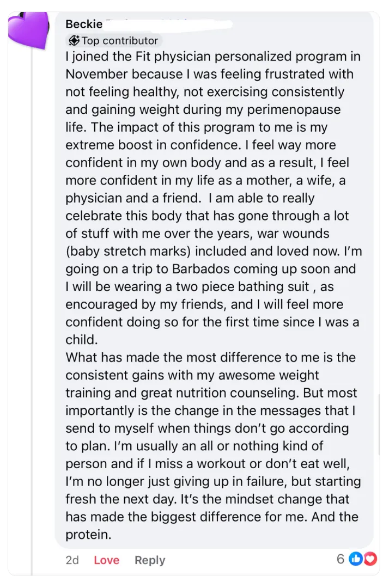Click "(baby stretch marks)" in the comment
The width and height of the screenshot is (389, 588).
tap(128, 251)
